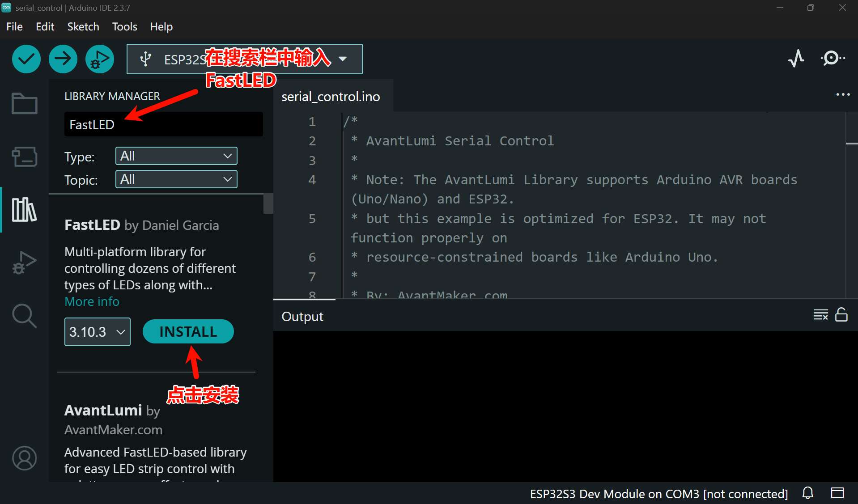Open notifications bell in status bar
858x504 pixels.
(808, 493)
